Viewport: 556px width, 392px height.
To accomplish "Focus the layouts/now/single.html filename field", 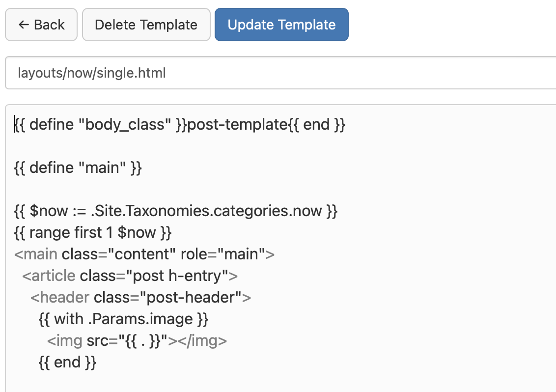I will click(280, 73).
